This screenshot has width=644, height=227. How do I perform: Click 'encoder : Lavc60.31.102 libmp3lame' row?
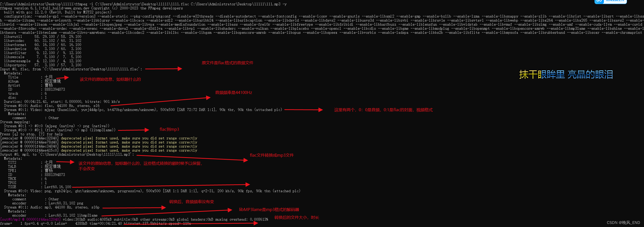pyautogui.click(x=55, y=215)
